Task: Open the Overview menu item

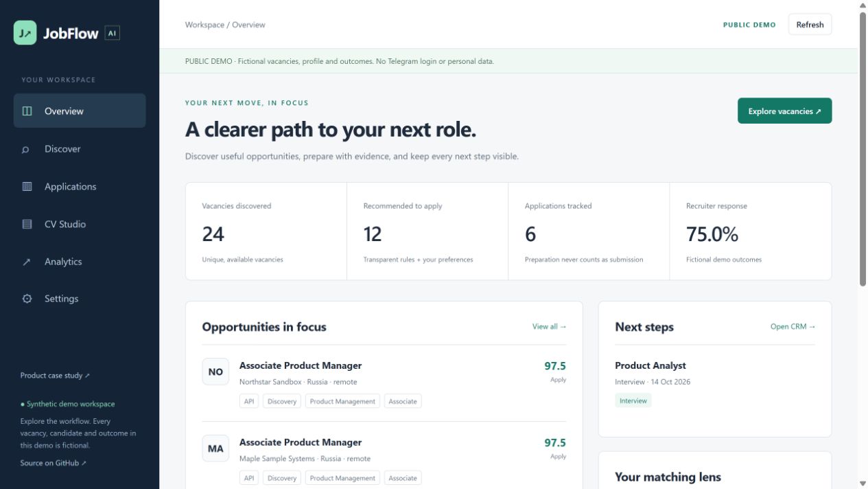Action: (80, 111)
